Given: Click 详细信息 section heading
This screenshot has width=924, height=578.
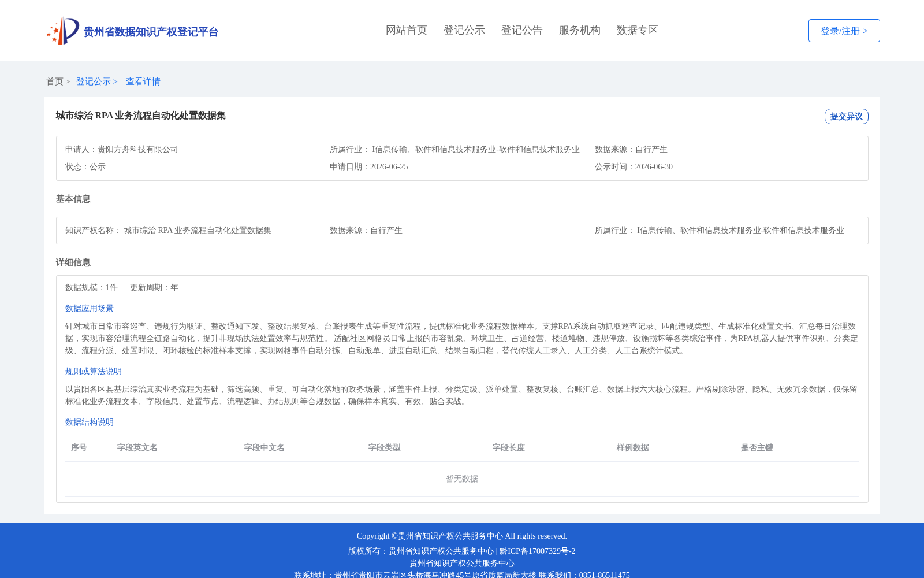Looking at the screenshot, I should click(x=73, y=262).
